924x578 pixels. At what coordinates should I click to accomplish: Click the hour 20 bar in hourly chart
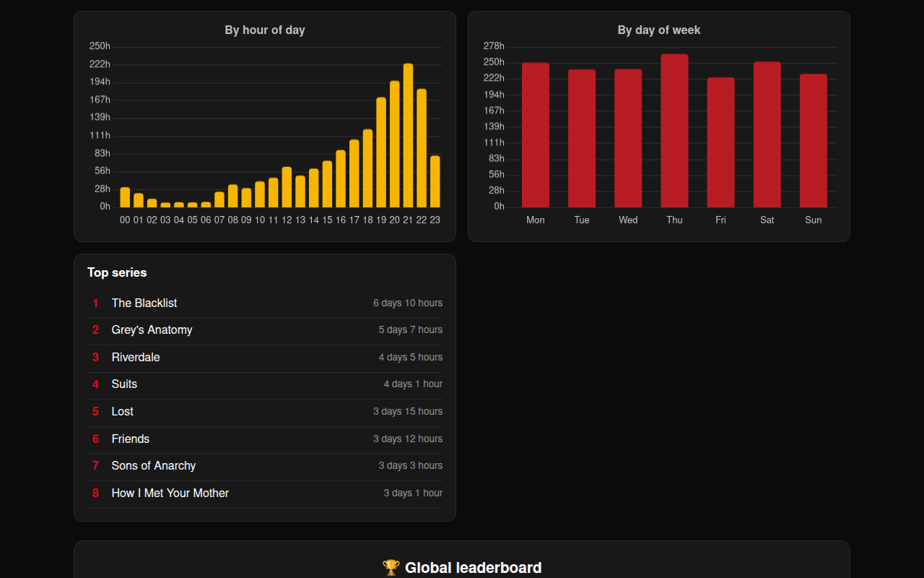point(395,144)
